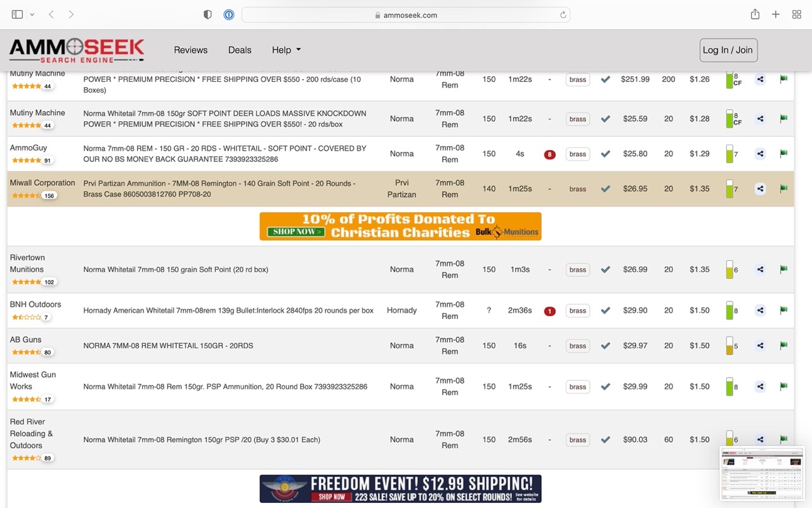Open the Safari sidebar toggle icon
The height and width of the screenshot is (508, 812).
(x=17, y=15)
